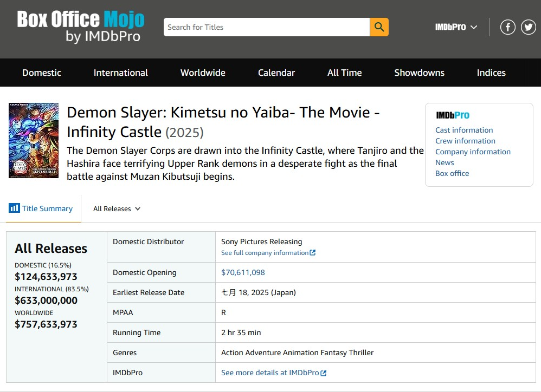
Task: Click the $70,611,098 domestic opening link
Action: click(x=243, y=272)
